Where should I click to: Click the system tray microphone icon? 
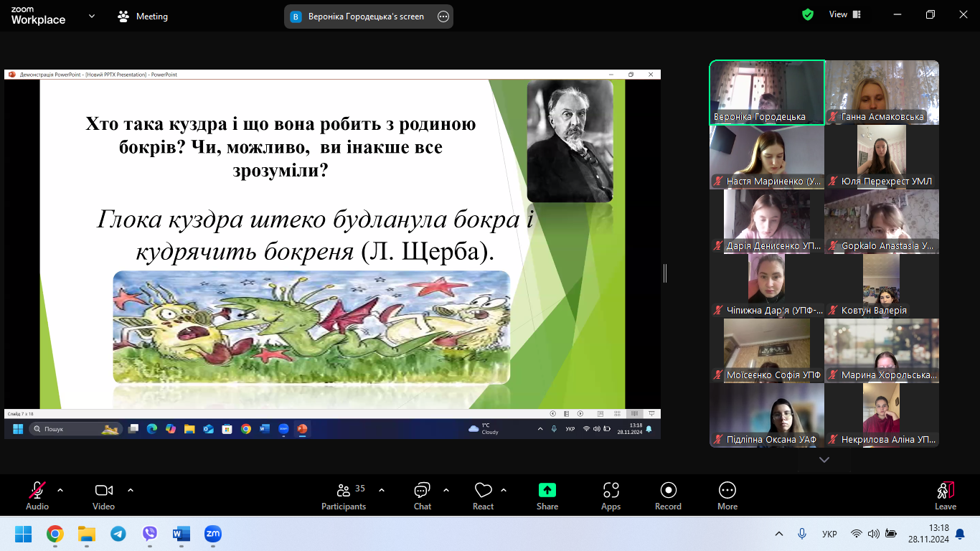[802, 534]
